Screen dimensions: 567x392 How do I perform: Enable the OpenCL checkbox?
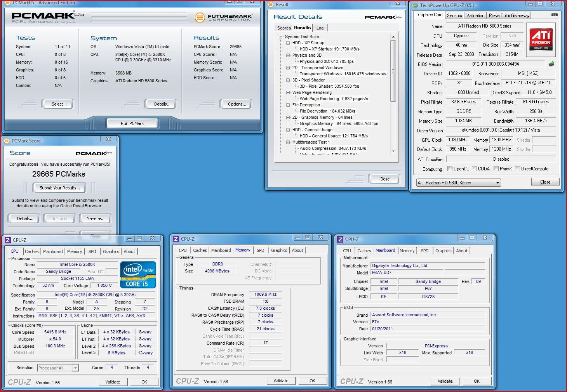click(x=450, y=169)
